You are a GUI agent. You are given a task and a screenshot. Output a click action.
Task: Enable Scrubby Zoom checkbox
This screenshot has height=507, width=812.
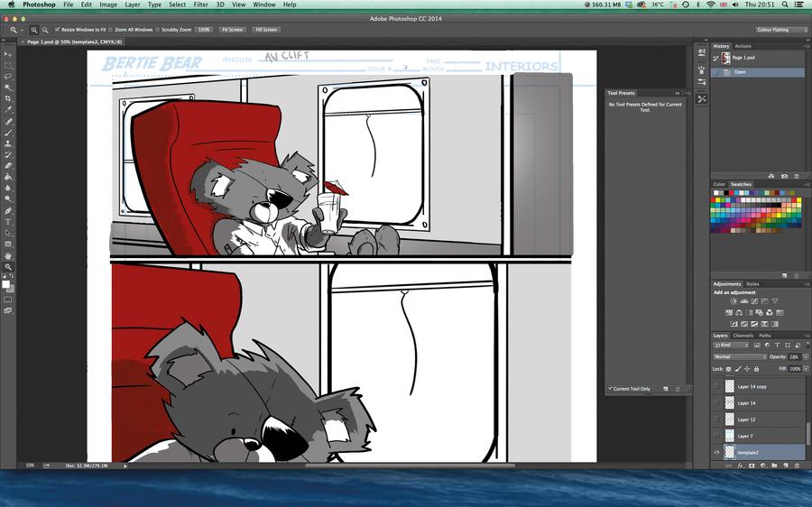(x=157, y=30)
